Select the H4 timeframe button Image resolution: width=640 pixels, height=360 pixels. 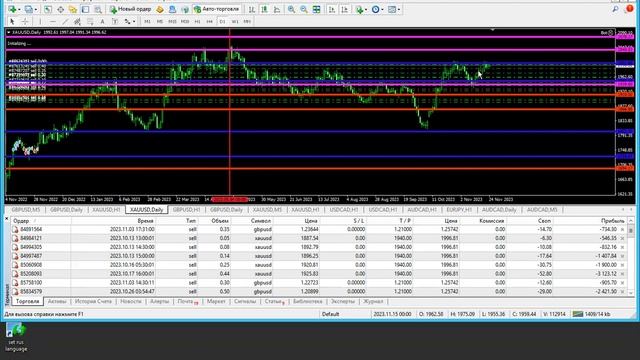pos(210,21)
